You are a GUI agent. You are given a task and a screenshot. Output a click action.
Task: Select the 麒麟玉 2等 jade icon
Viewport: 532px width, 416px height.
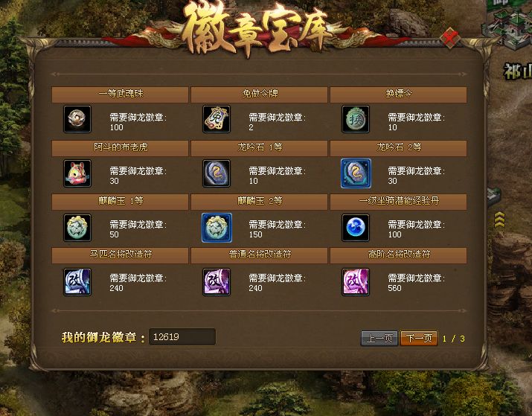(x=217, y=227)
